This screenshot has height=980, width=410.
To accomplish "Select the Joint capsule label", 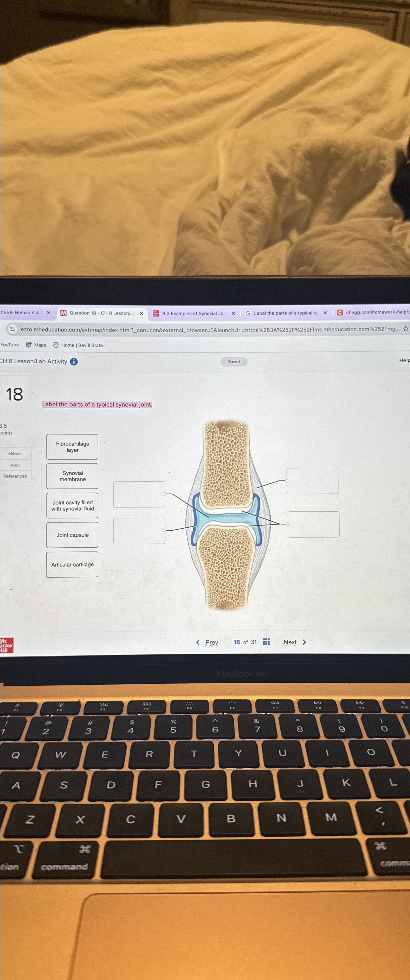I will pos(72,534).
